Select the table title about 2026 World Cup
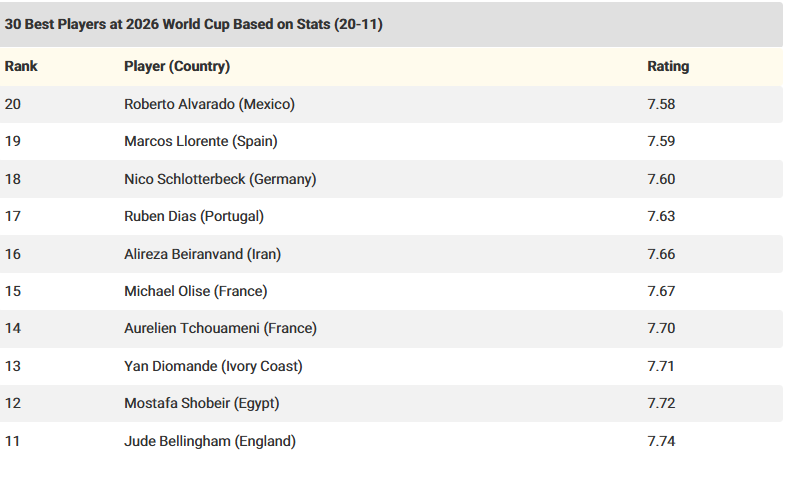The height and width of the screenshot is (486, 791). tap(194, 24)
